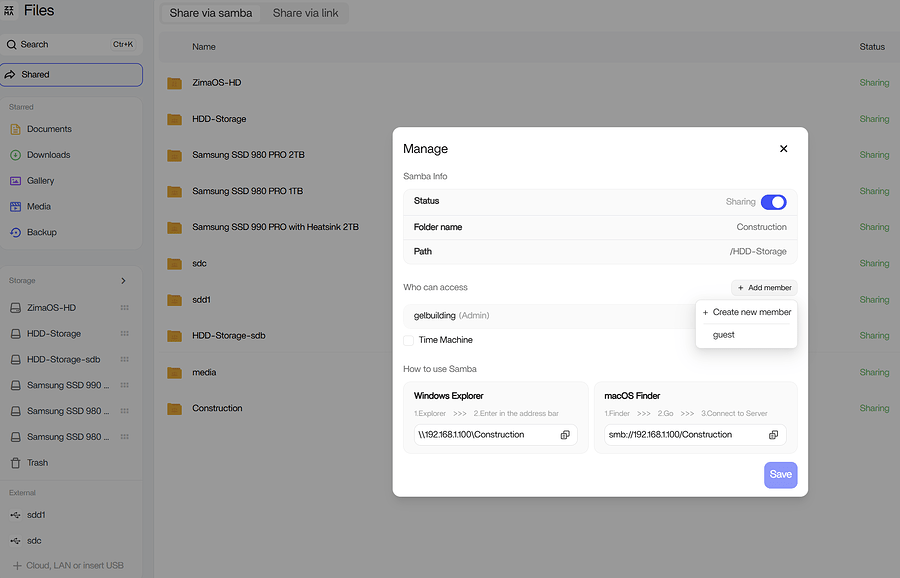
Task: Click sdc folder icon in shared list
Action: pyautogui.click(x=174, y=264)
